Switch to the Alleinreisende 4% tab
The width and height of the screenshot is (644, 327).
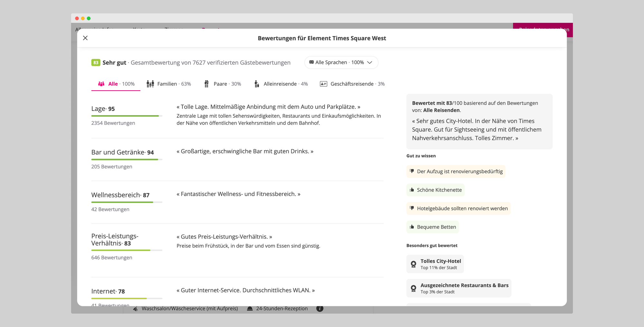click(281, 84)
